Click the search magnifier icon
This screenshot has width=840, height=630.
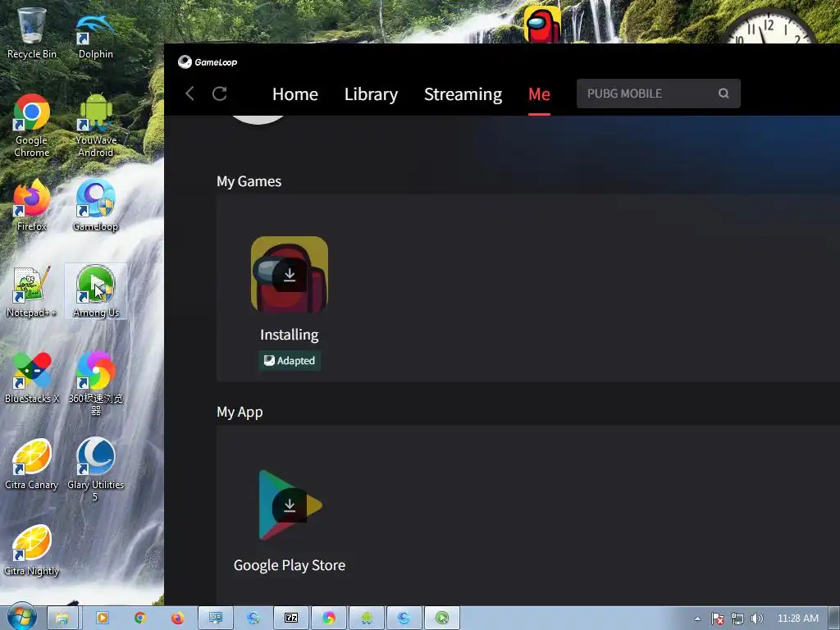(724, 94)
